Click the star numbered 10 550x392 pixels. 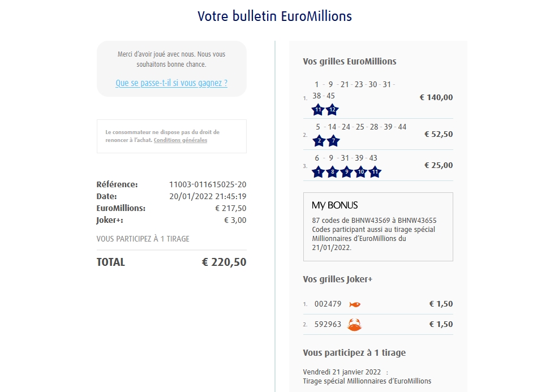pyautogui.click(x=360, y=172)
